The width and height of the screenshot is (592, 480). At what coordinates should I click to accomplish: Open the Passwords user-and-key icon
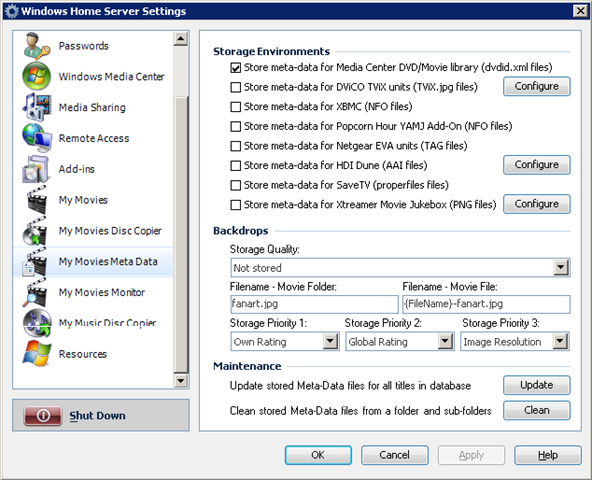37,46
